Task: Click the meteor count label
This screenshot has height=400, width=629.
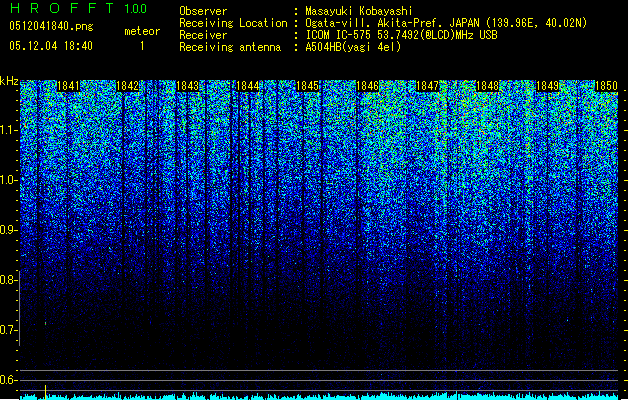Action: coord(142,31)
